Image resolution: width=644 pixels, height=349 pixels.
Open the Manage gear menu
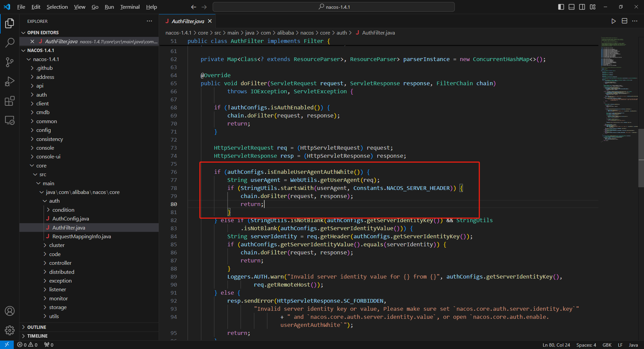tap(10, 331)
